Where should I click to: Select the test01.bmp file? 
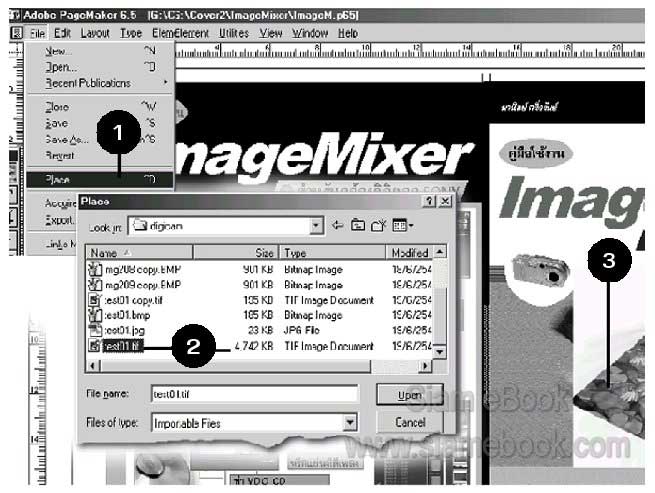127,315
